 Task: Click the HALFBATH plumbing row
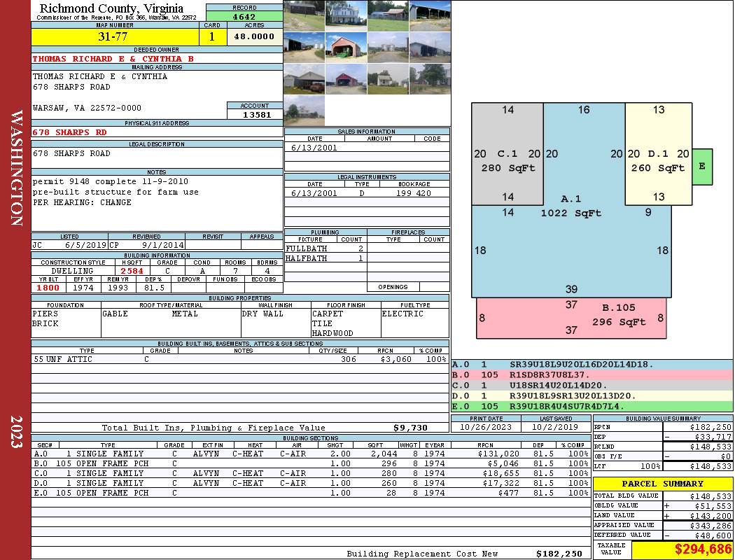(325, 258)
